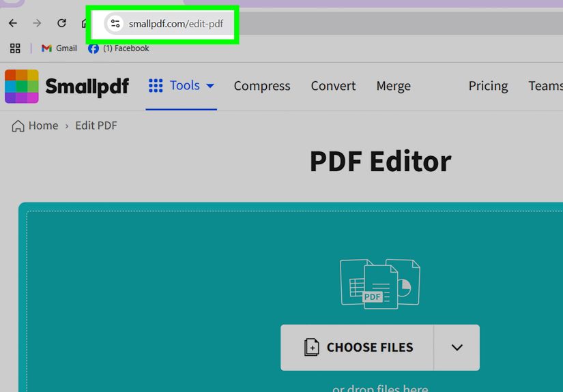The height and width of the screenshot is (392, 563).
Task: Open the Teams page
Action: (545, 86)
